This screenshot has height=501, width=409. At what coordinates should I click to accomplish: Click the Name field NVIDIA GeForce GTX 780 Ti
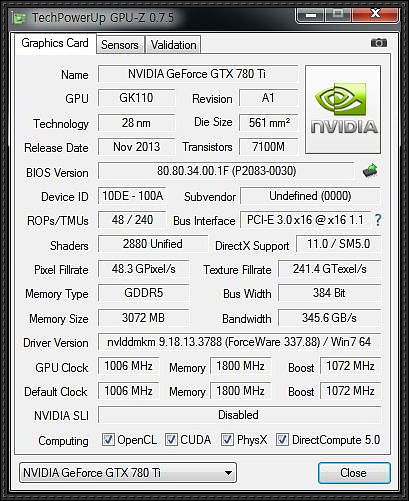pos(198,74)
